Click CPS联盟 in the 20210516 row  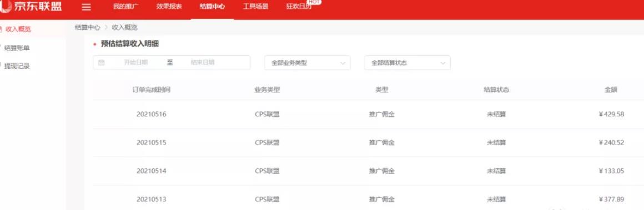point(267,115)
